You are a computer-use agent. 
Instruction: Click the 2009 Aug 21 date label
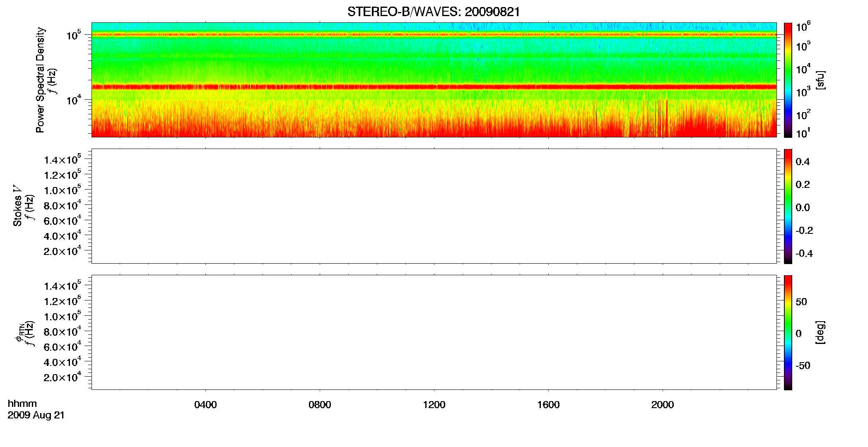coord(36,415)
